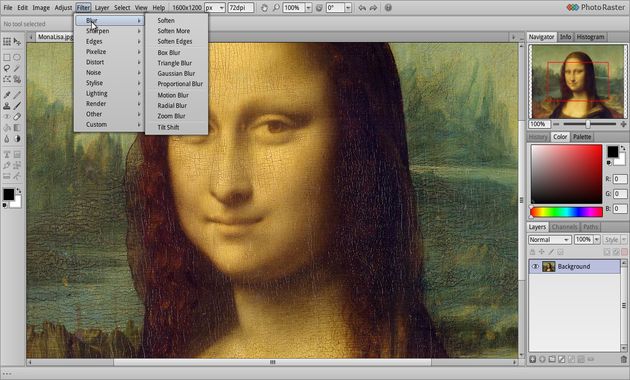Select the pencil tool

coord(17,95)
